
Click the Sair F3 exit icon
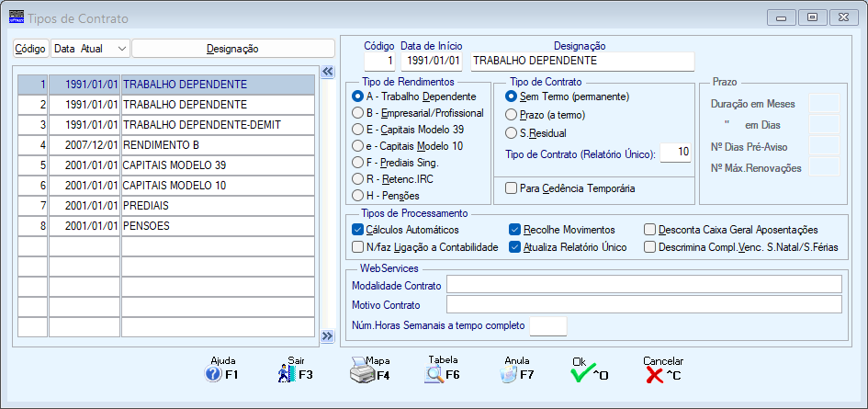(287, 375)
